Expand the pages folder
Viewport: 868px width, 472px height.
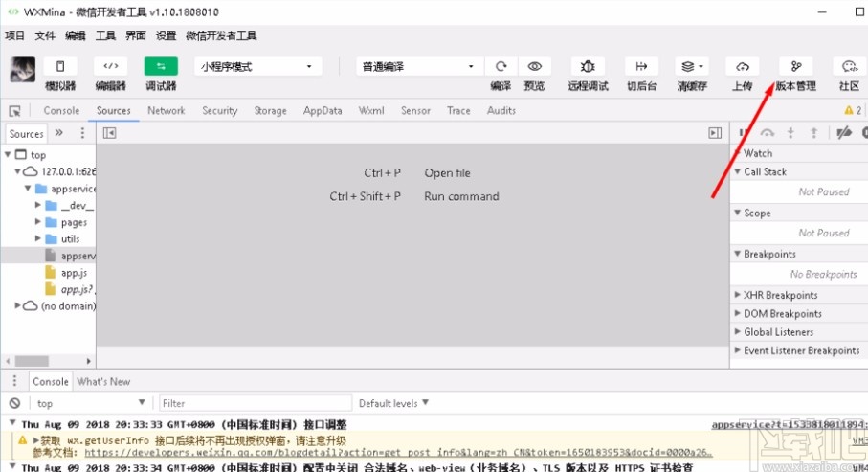[x=37, y=222]
